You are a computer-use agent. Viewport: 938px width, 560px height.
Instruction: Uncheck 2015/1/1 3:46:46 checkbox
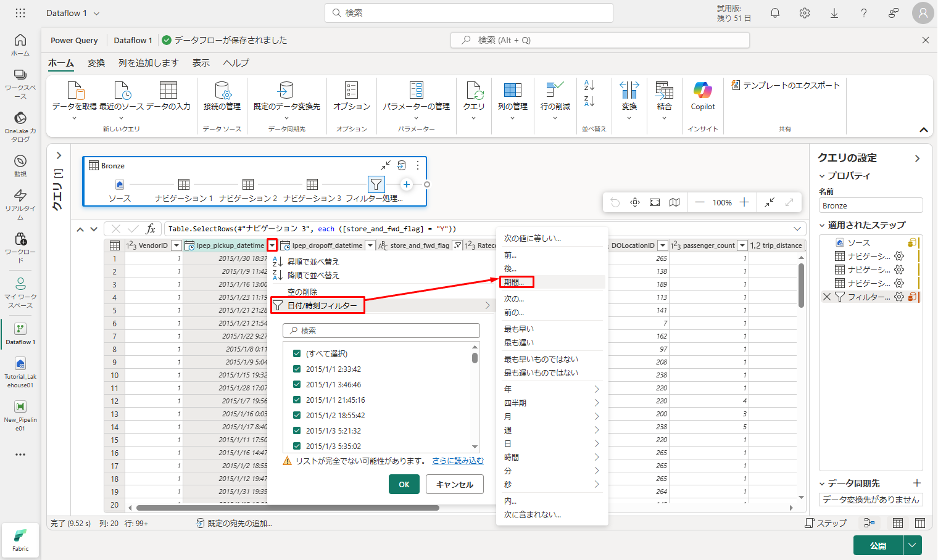pos(297,384)
